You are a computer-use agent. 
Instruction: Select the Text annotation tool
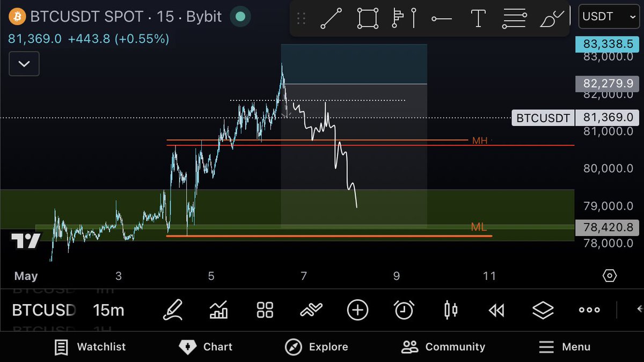pos(478,19)
